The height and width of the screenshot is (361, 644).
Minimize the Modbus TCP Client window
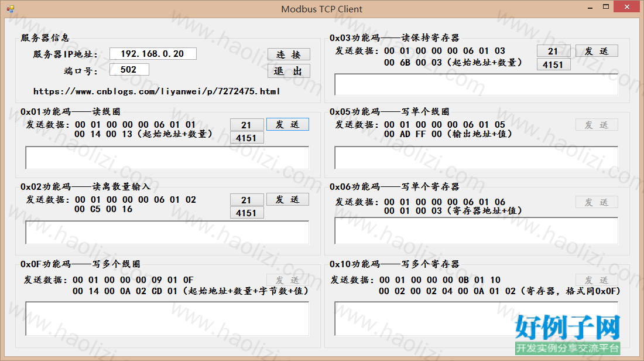tap(590, 7)
